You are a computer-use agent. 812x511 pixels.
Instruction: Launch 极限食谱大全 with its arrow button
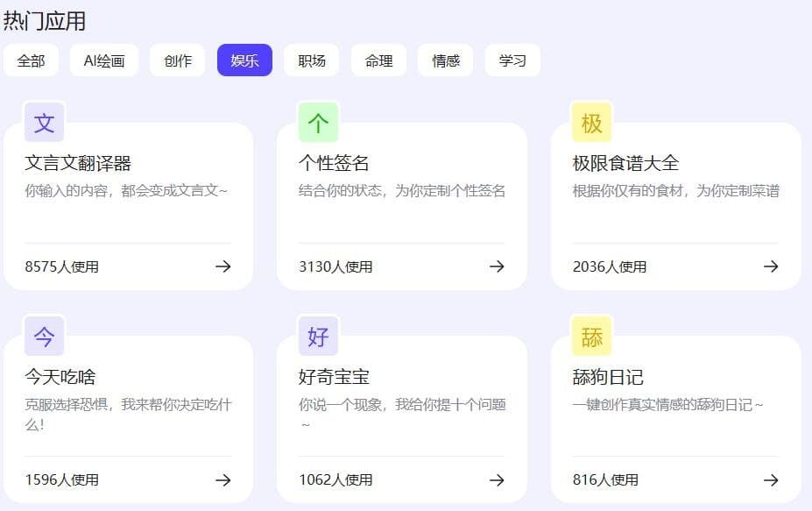tap(771, 266)
